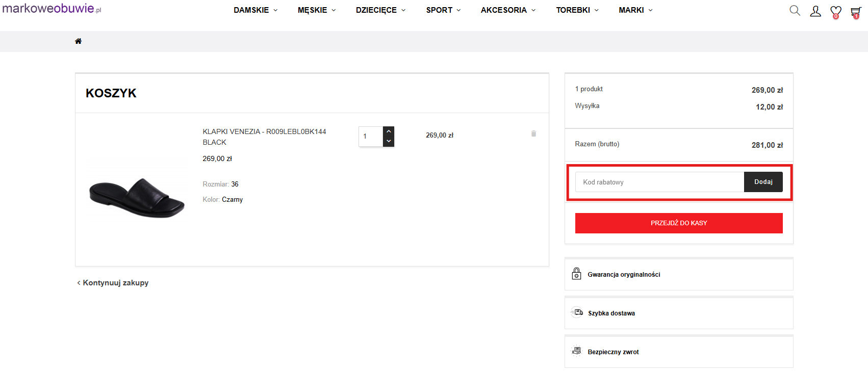868x372 pixels.
Task: Expand the DAMSKIE dropdown menu
Action: (x=256, y=10)
